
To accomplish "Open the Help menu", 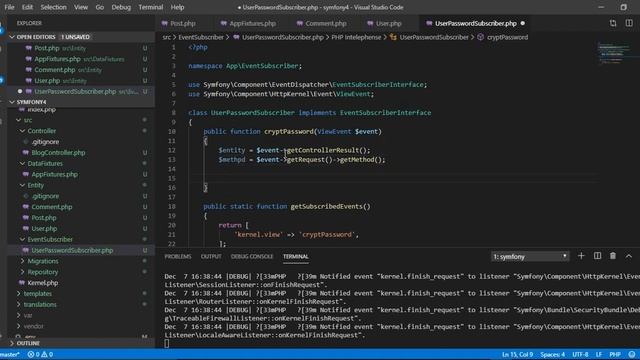I will pos(177,7).
